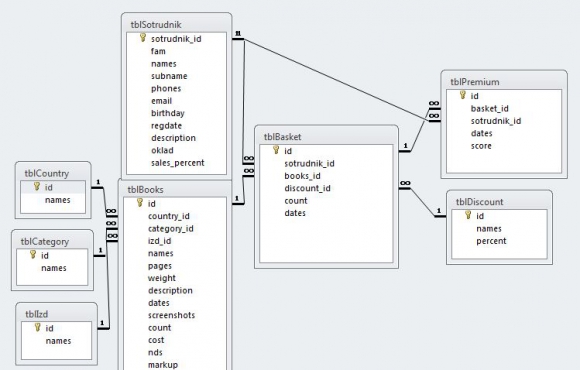This screenshot has width=580, height=370.
Task: Click the key icon in tblBasket
Action: point(276,150)
